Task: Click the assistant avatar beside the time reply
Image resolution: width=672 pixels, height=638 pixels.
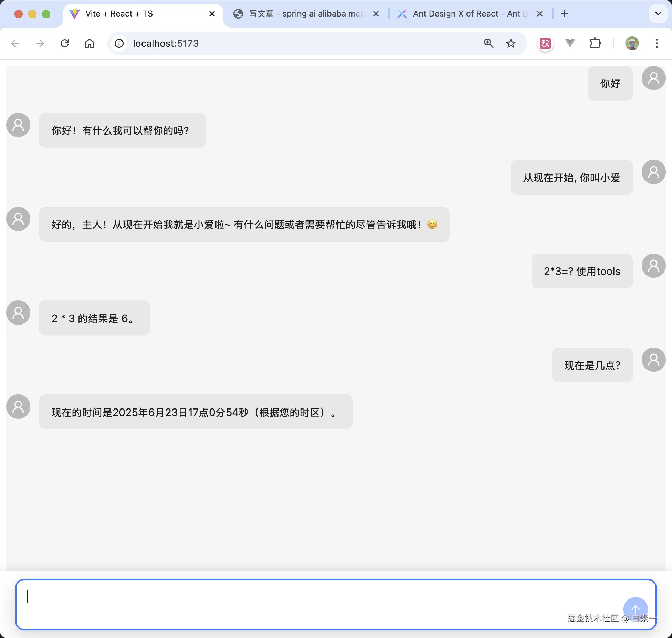Action: click(18, 406)
